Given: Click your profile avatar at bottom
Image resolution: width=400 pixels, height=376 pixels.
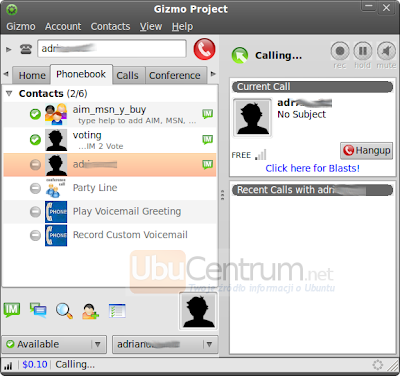Looking at the screenshot, I should click(x=199, y=311).
